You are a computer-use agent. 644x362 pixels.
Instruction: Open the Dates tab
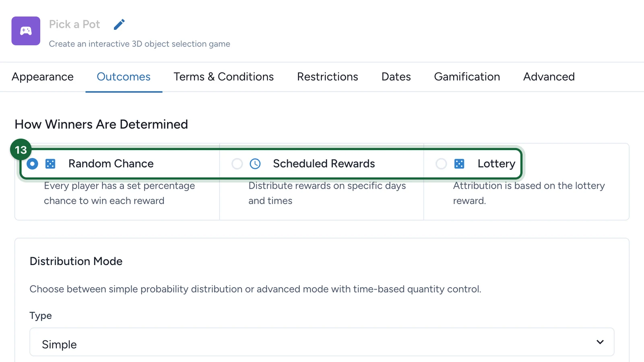click(396, 77)
